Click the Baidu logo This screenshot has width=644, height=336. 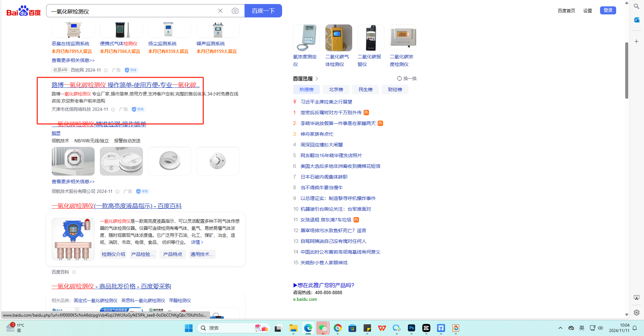click(x=23, y=11)
